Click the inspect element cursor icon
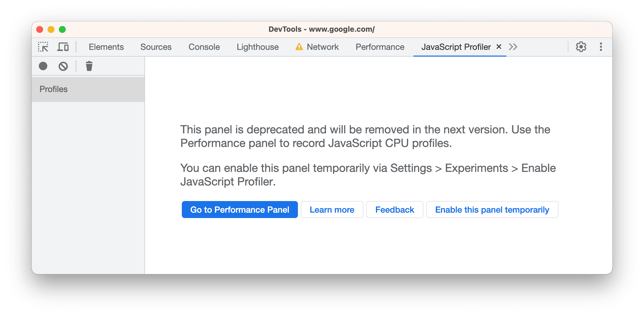The width and height of the screenshot is (644, 316). click(x=42, y=46)
